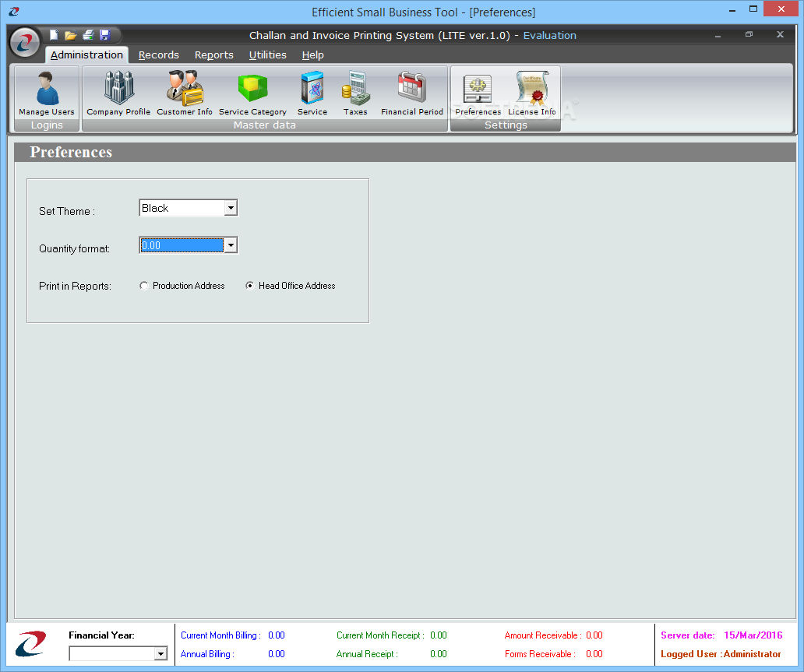Open Manage Users
The width and height of the screenshot is (804, 672).
[47, 93]
